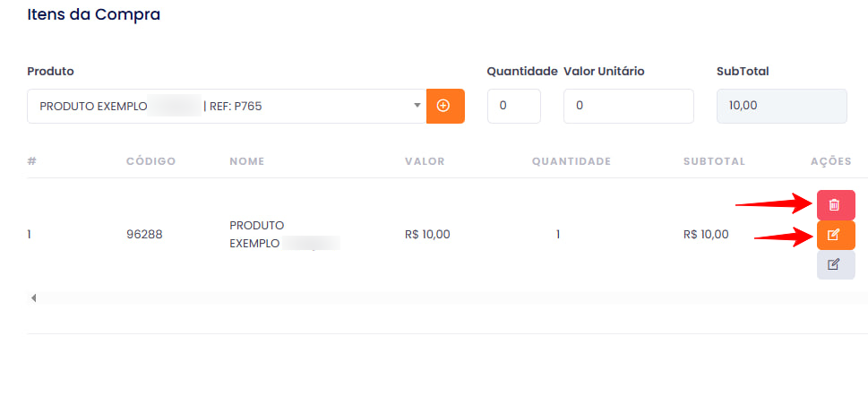Sort by the CÓDIGO column header

151,161
